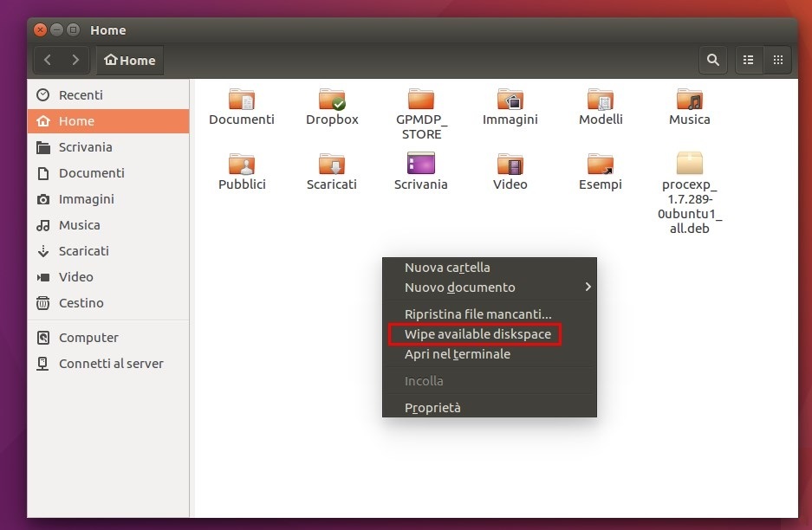Go back with the left arrow
Viewport: 812px width, 530px height.
click(x=48, y=60)
